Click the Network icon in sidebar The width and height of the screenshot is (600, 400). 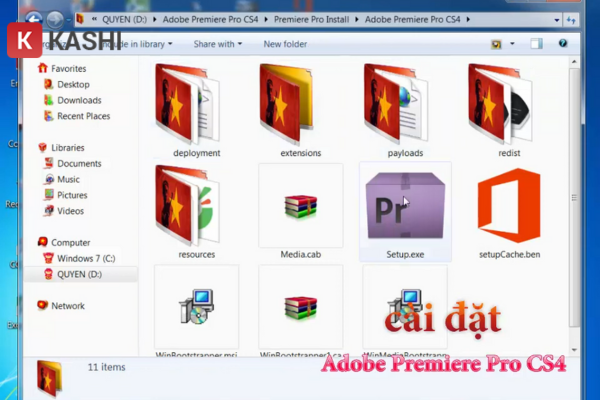(42, 305)
